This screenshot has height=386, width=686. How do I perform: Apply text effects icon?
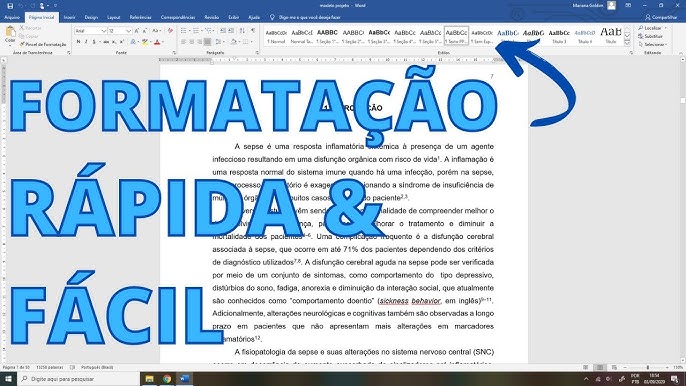click(133, 42)
